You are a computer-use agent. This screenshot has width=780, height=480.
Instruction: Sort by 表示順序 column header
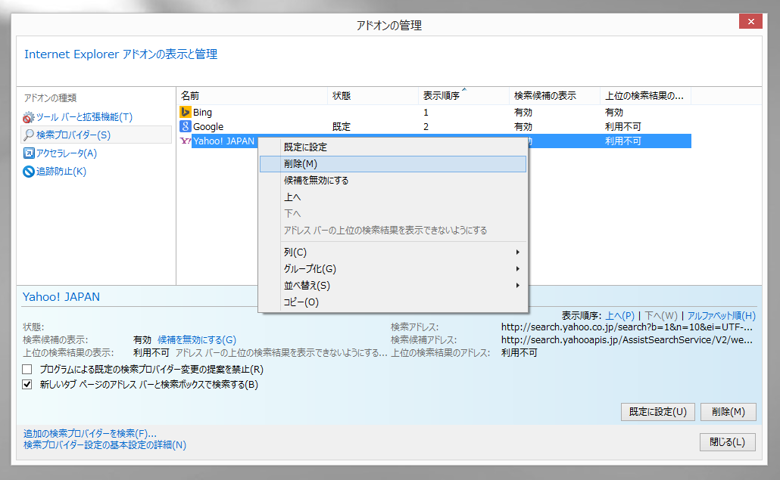(464, 96)
